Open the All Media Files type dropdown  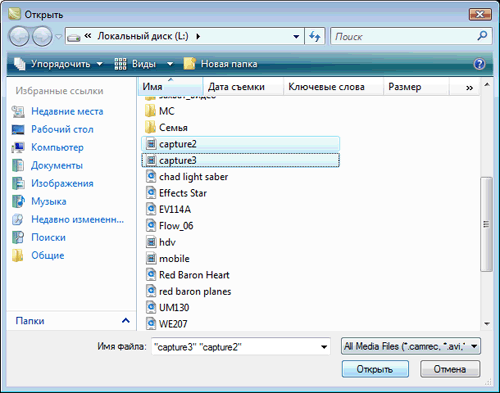coord(411,346)
